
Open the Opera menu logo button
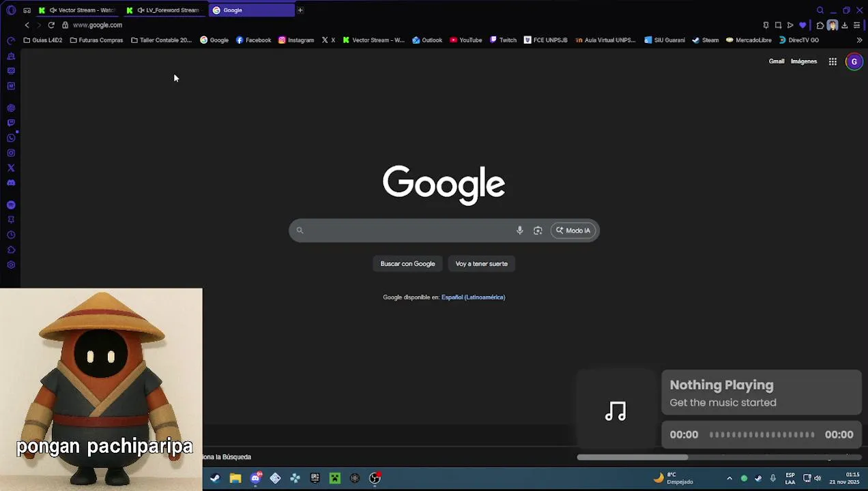click(11, 10)
